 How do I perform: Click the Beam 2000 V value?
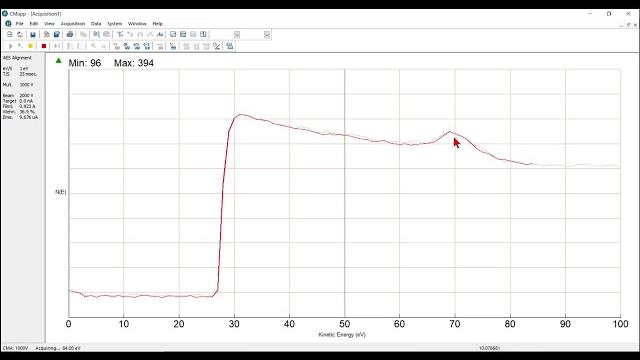(x=27, y=96)
